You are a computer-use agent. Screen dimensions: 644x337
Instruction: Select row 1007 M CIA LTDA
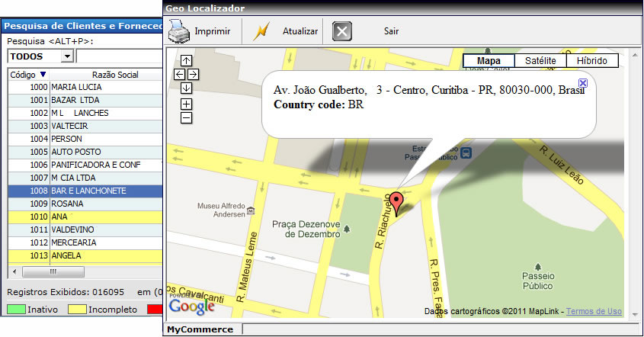tap(85, 178)
